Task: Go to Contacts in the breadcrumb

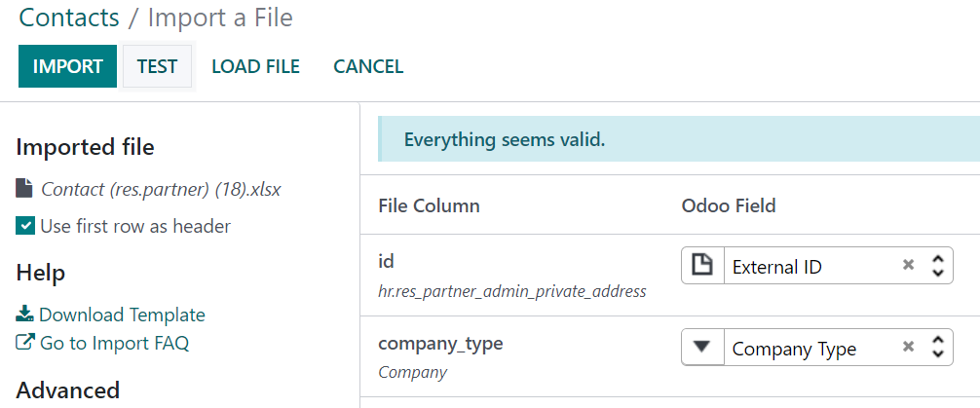Action: point(69,18)
